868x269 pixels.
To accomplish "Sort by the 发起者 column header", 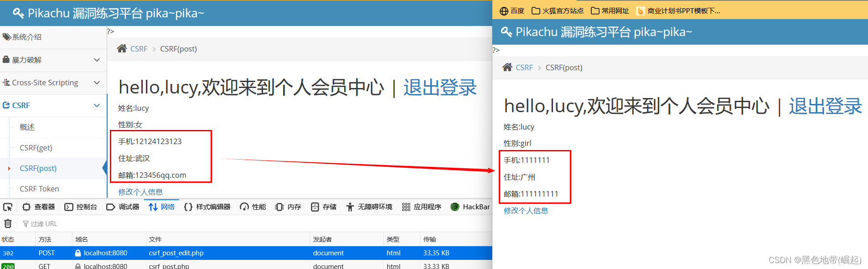I will click(347, 239).
